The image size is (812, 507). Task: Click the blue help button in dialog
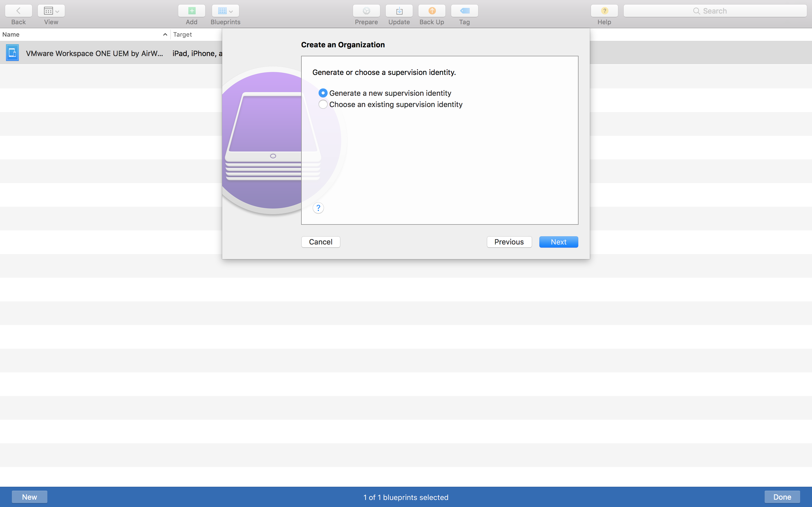tap(318, 208)
